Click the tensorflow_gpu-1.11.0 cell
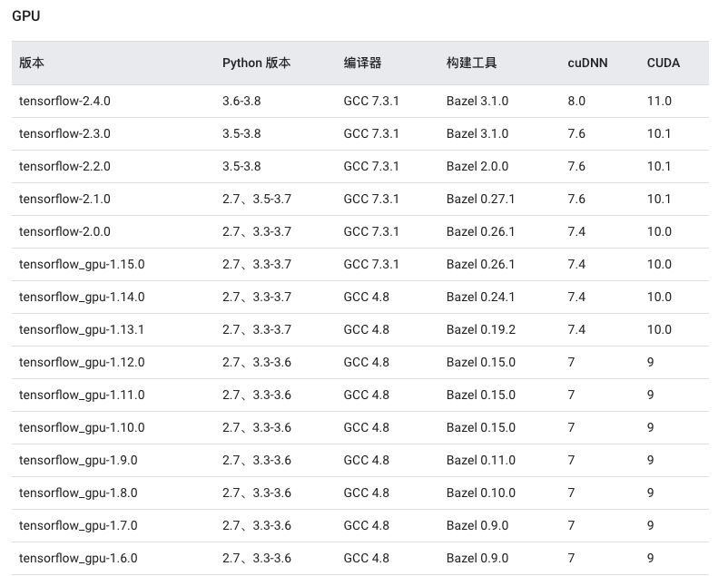 tap(82, 395)
